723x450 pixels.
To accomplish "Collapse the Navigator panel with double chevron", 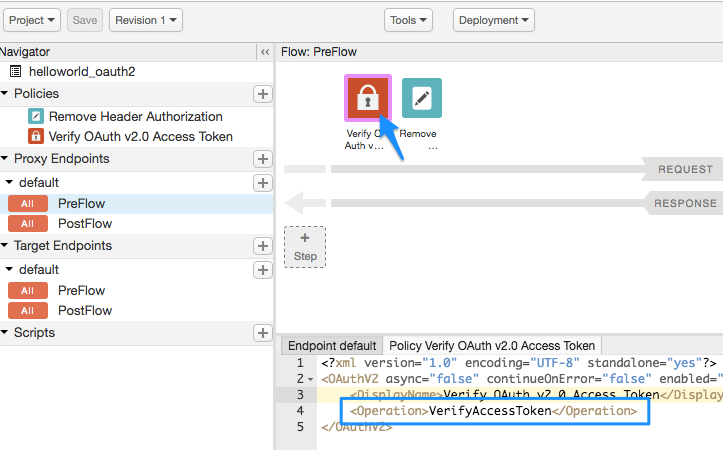I will (264, 52).
